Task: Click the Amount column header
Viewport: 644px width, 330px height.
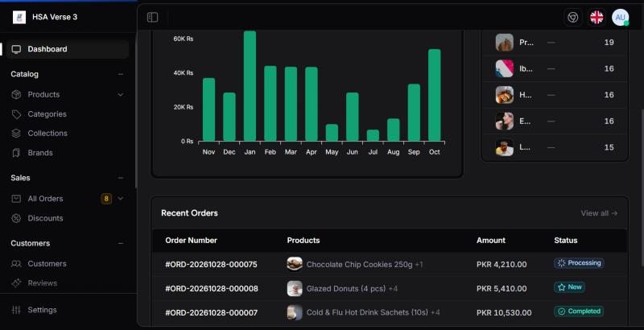Action: (491, 241)
